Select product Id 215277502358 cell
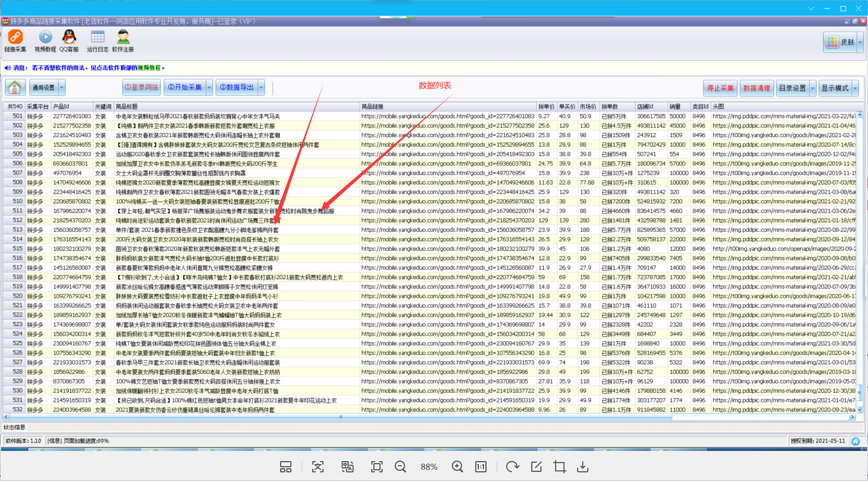This screenshot has height=481, width=868. 72,126
